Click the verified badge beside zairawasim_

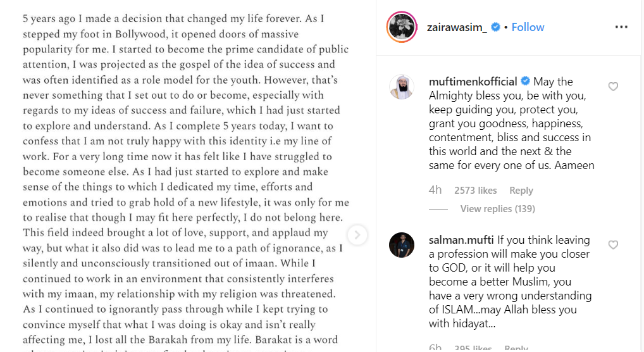click(497, 27)
